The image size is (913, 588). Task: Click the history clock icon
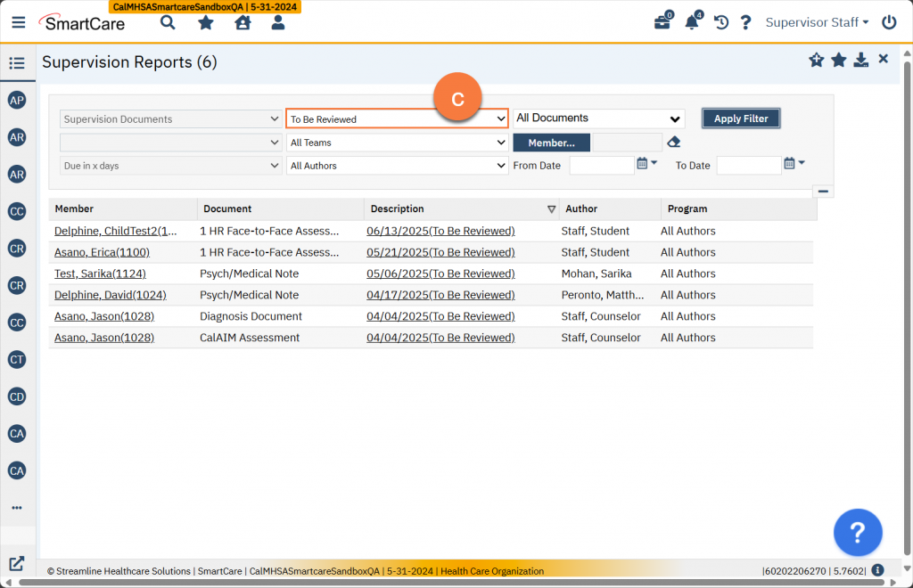(x=721, y=22)
